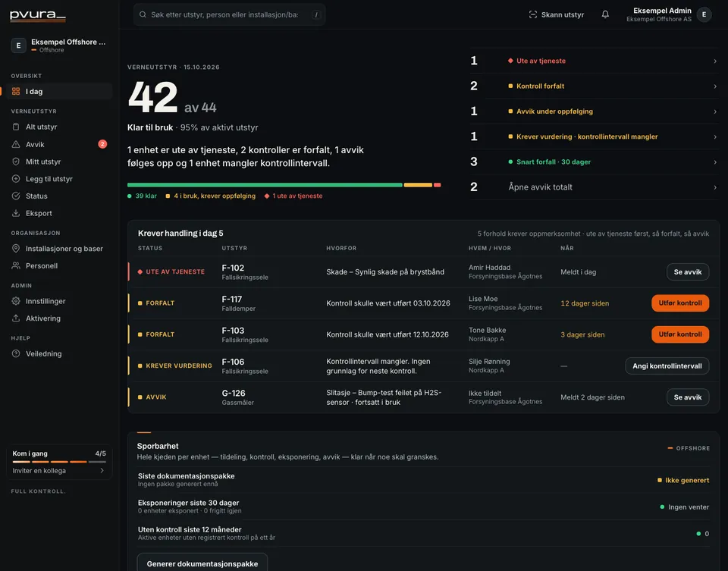Open Status menu item
The width and height of the screenshot is (728, 571).
(59, 196)
